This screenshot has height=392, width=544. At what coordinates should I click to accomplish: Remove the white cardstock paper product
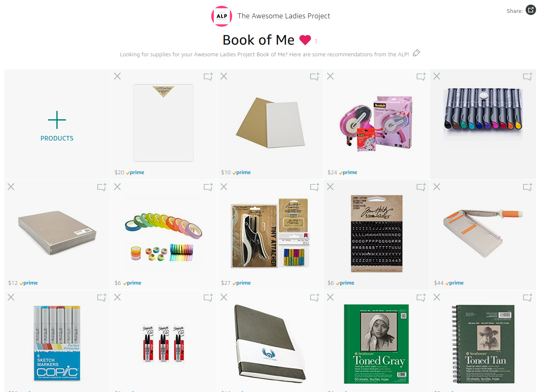pos(117,76)
